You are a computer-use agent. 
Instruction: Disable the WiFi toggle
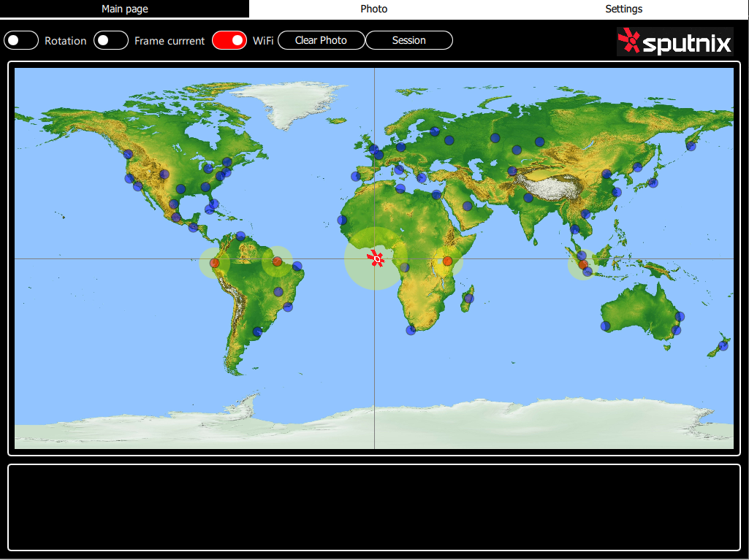click(229, 40)
